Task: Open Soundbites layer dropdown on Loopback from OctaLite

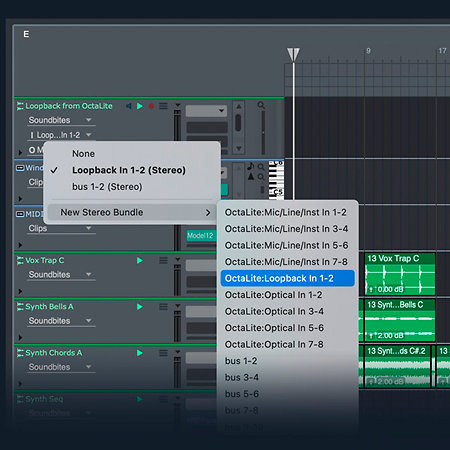Action: pyautogui.click(x=60, y=120)
